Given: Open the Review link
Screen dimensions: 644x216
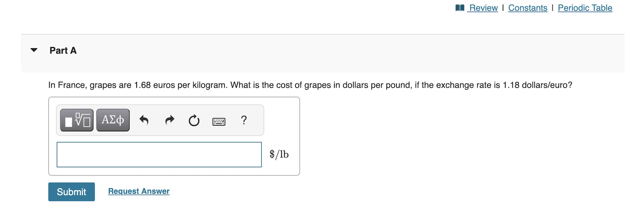Looking at the screenshot, I should pyautogui.click(x=483, y=8).
